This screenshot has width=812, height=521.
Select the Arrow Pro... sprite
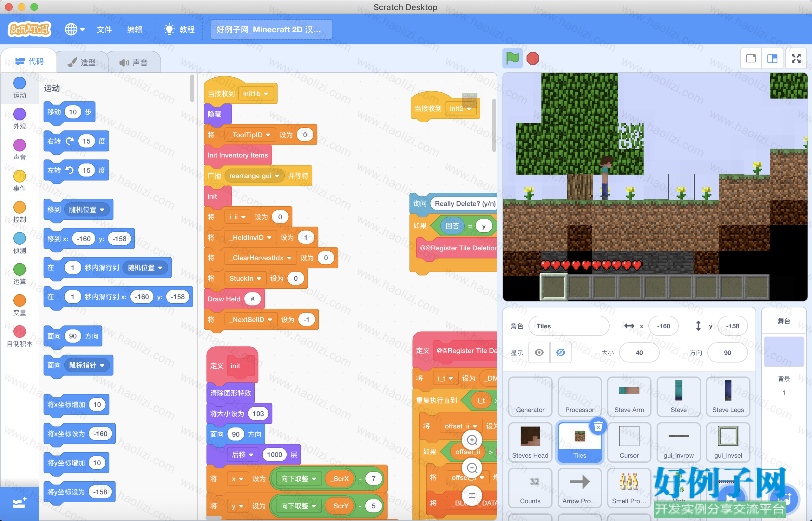pyautogui.click(x=580, y=488)
